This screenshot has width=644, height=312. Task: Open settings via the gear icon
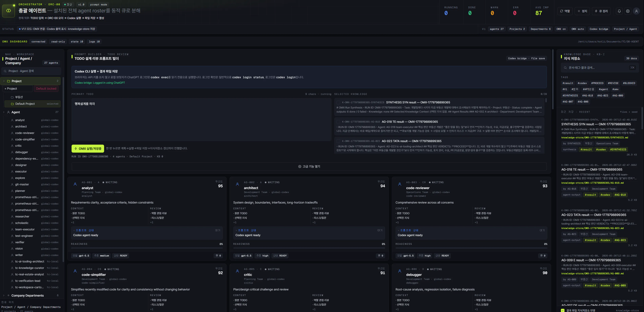pyautogui.click(x=628, y=11)
